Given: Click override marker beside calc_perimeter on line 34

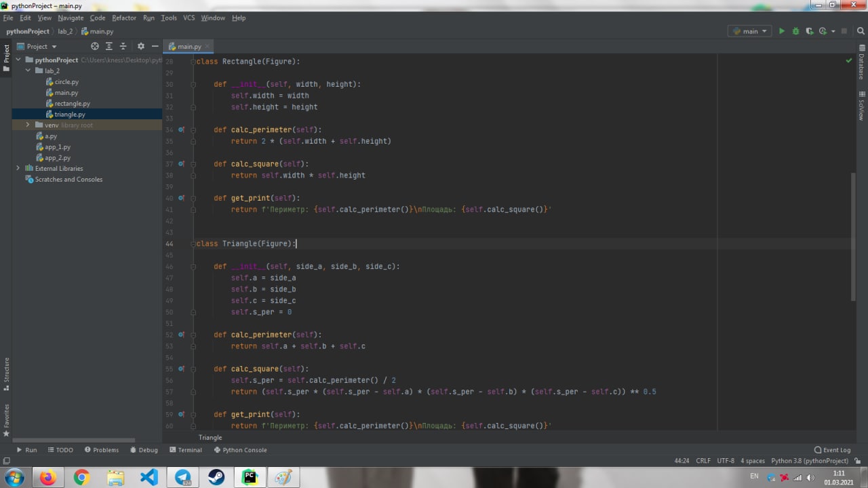Looking at the screenshot, I should pyautogui.click(x=181, y=129).
